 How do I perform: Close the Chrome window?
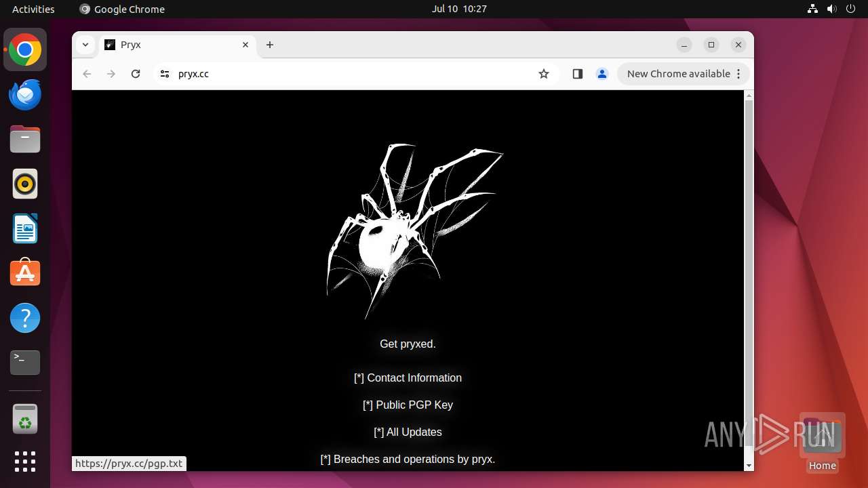(738, 45)
